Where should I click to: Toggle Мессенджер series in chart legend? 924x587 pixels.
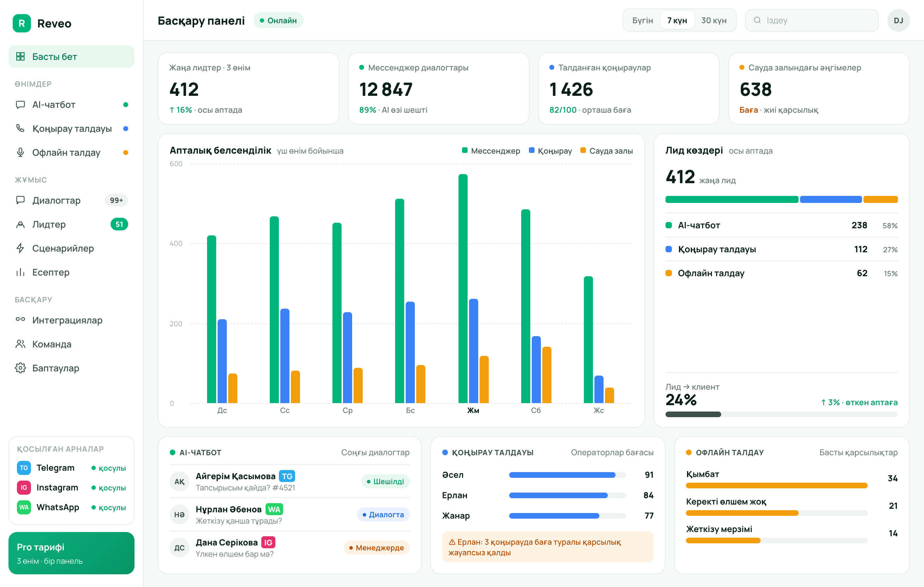(x=491, y=151)
